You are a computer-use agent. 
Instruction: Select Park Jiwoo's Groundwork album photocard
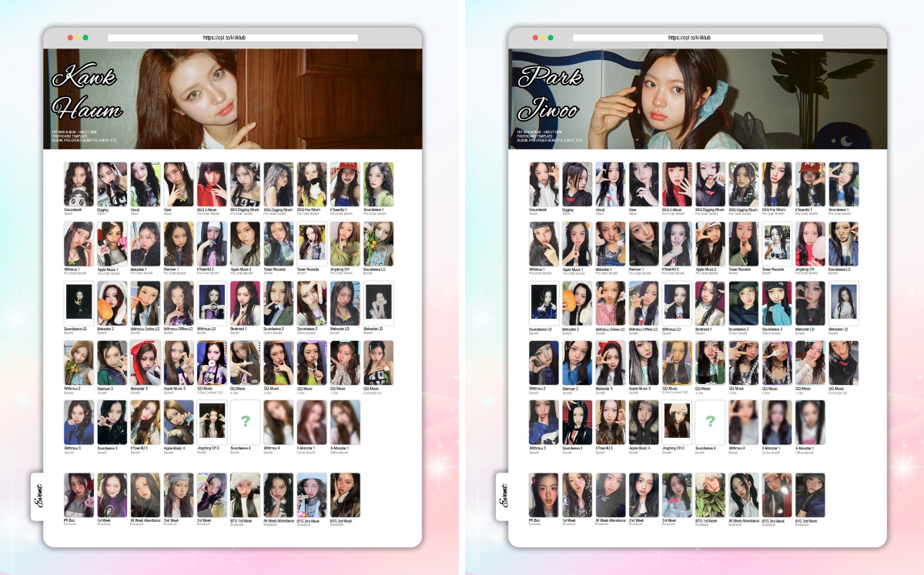pyautogui.click(x=544, y=184)
